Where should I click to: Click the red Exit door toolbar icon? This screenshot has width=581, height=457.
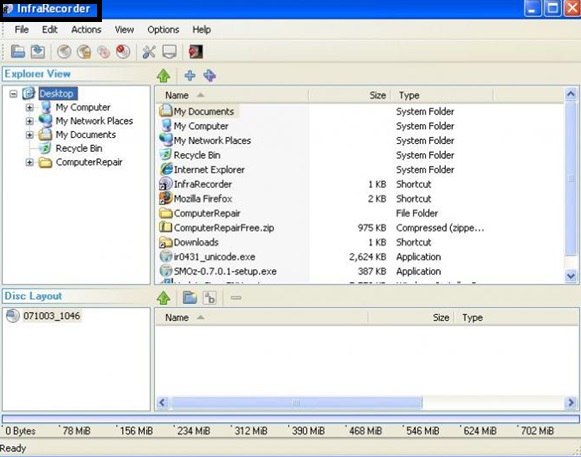point(196,52)
